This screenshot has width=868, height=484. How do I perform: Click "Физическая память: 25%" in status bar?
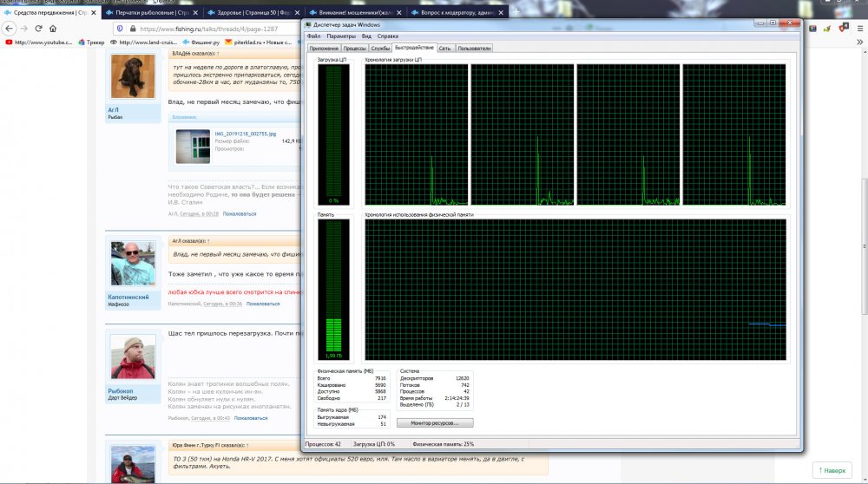443,443
